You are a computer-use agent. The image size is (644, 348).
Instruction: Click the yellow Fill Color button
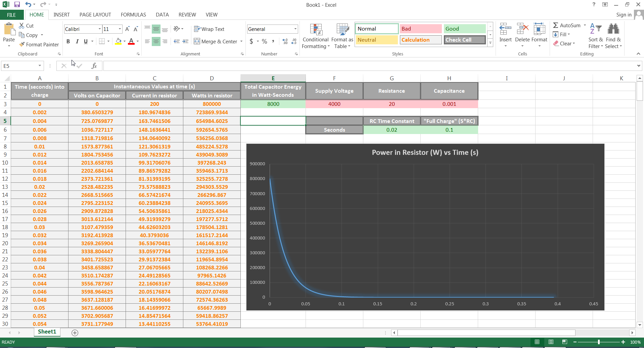coord(118,41)
